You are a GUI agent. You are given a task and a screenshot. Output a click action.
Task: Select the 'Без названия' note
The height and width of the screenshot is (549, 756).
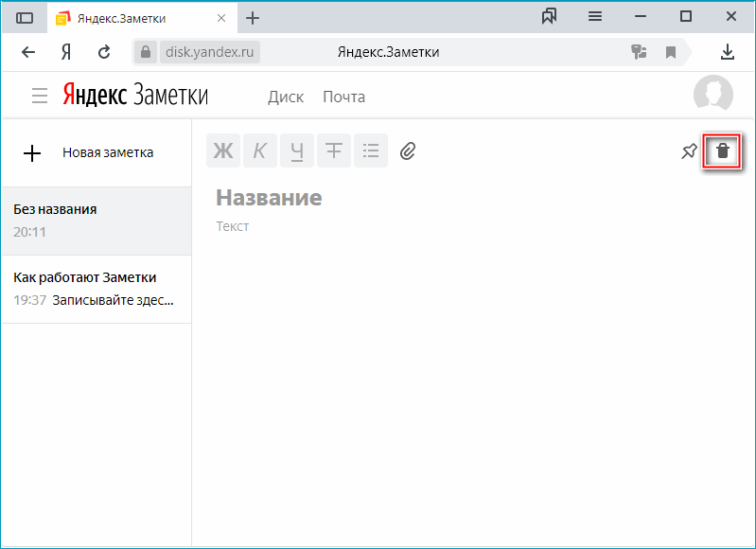[96, 221]
